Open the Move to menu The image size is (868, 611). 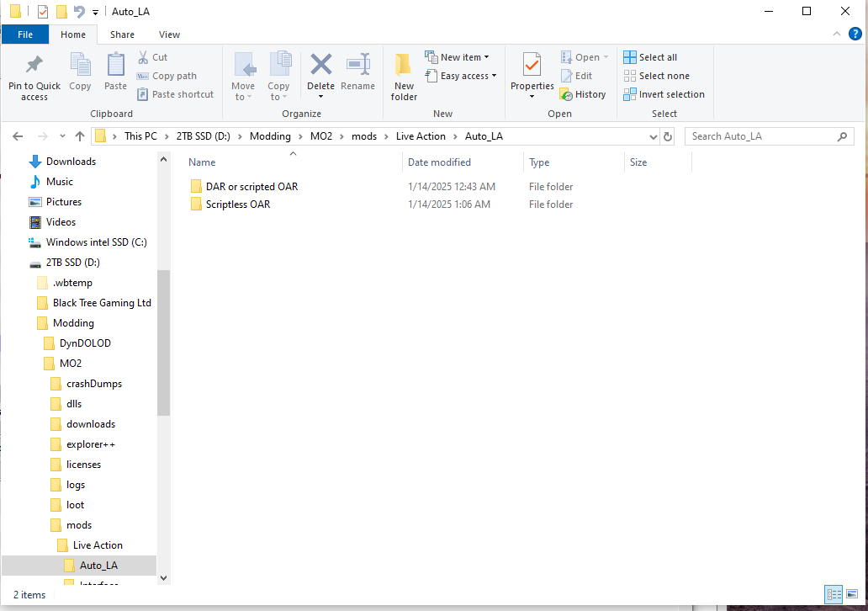(243, 77)
